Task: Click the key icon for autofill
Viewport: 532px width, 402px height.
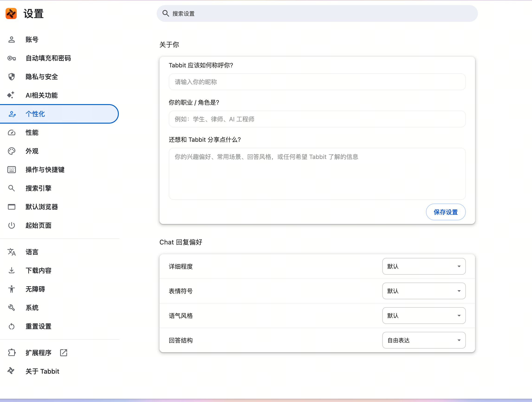Action: (x=12, y=58)
